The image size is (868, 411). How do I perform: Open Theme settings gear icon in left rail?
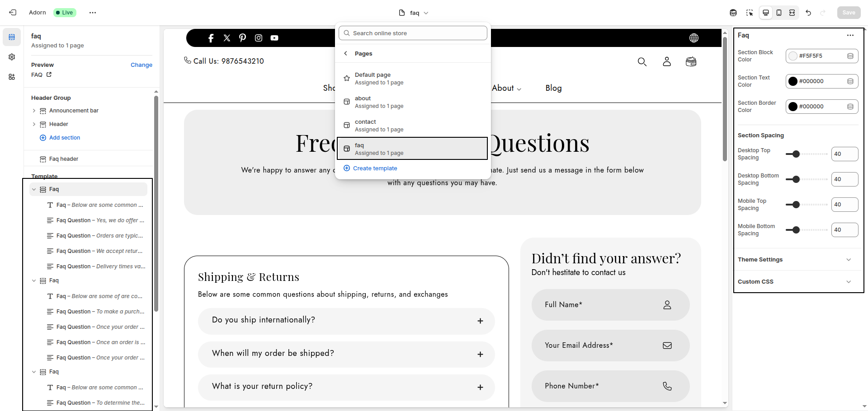[12, 57]
